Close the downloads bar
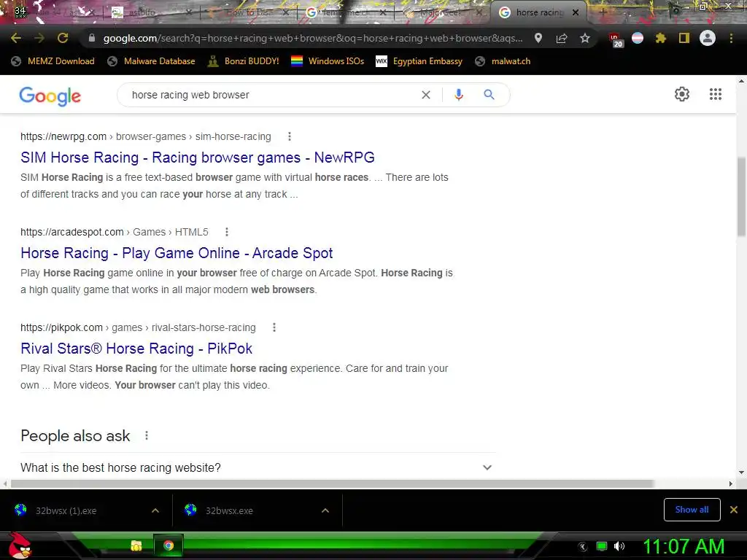The width and height of the screenshot is (747, 560). (734, 510)
